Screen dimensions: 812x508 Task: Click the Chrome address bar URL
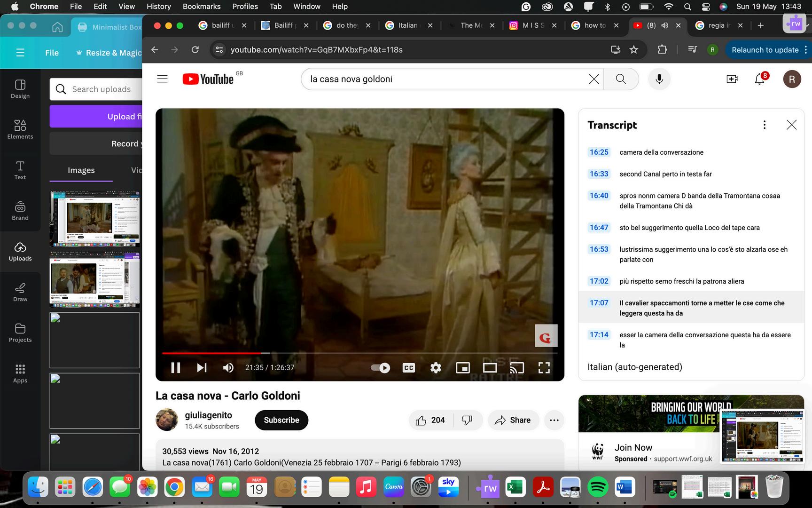point(317,50)
